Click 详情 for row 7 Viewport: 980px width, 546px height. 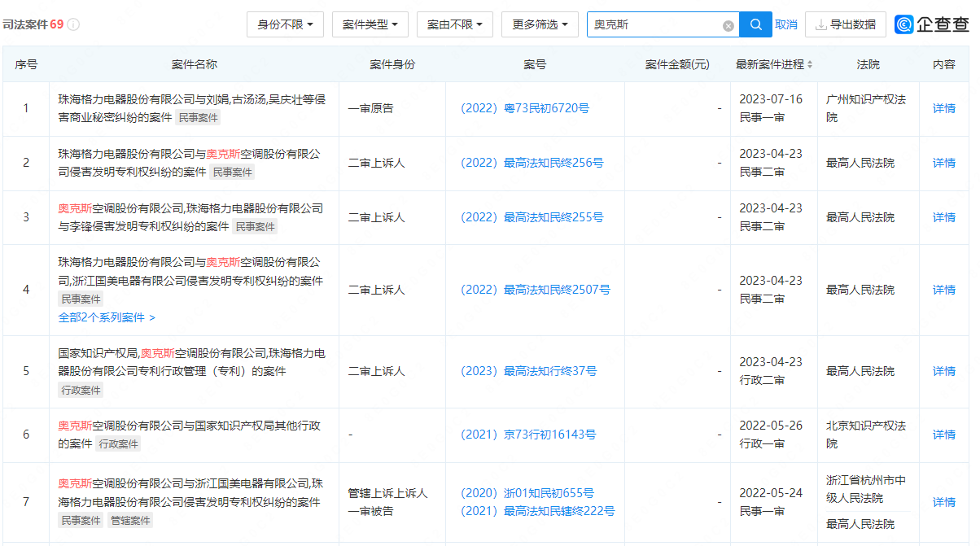[944, 502]
